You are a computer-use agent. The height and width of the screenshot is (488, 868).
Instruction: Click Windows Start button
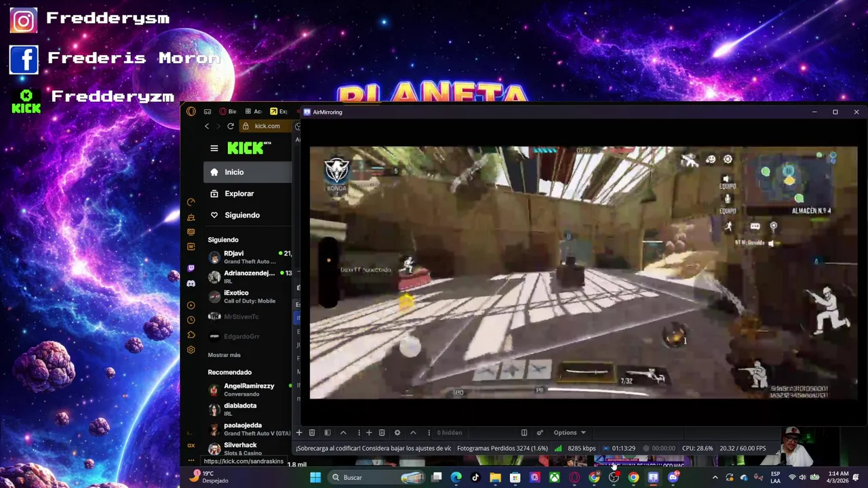click(315, 477)
